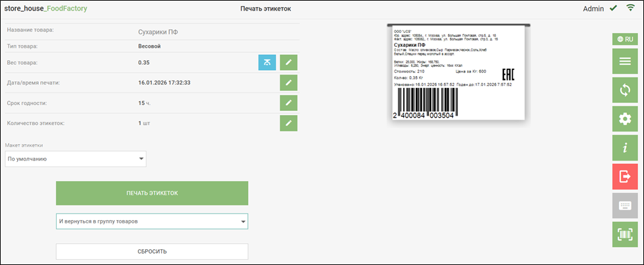The width and height of the screenshot is (644, 265).
Task: Click the refresh sync arrows icon
Action: coord(624,90)
